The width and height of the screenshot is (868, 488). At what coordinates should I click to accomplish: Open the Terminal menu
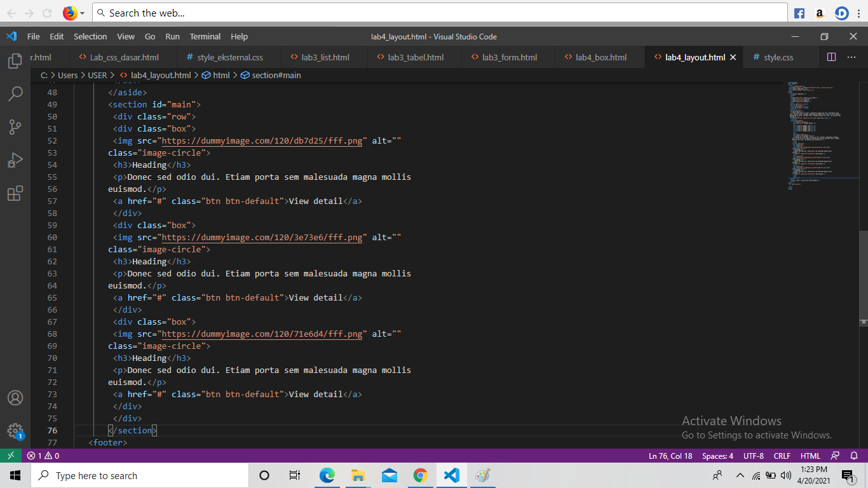click(x=205, y=36)
